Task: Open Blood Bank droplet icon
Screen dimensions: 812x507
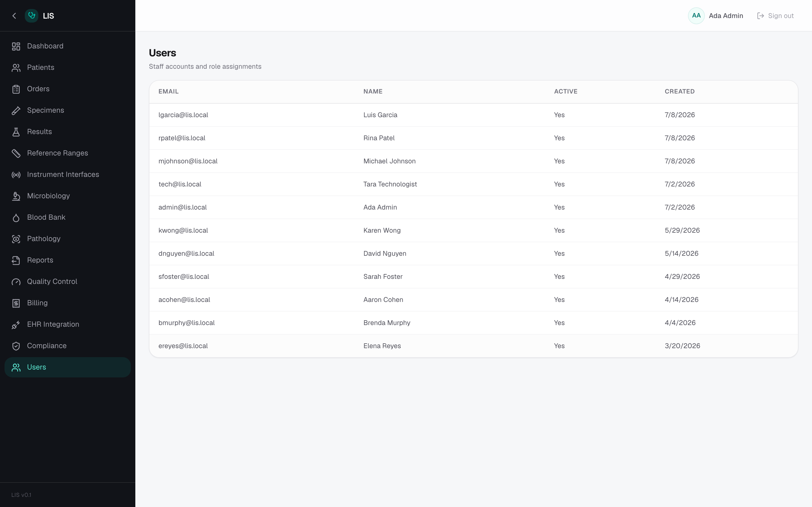Action: click(16, 218)
